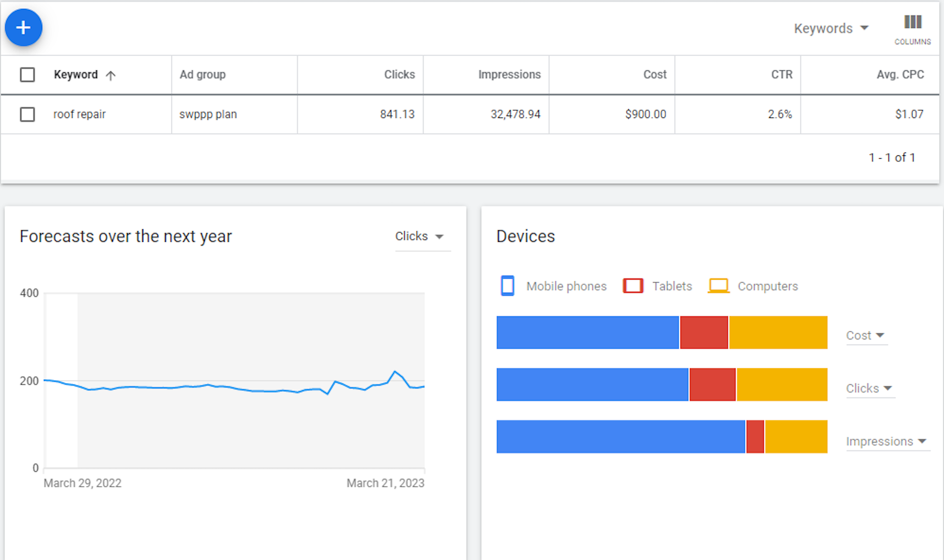
Task: Open column settings with the Columns icon
Action: [x=913, y=22]
